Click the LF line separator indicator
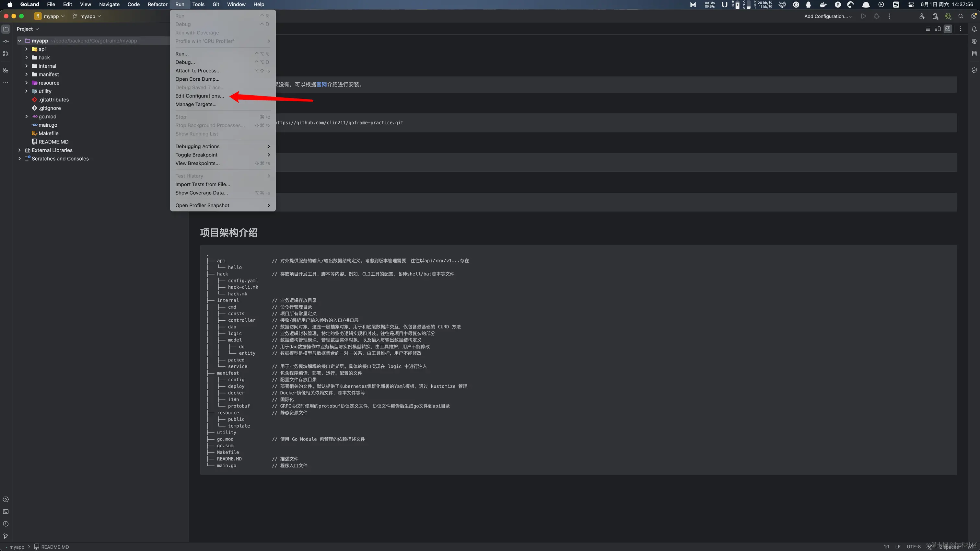Viewport: 980px width, 551px height. coord(898,547)
